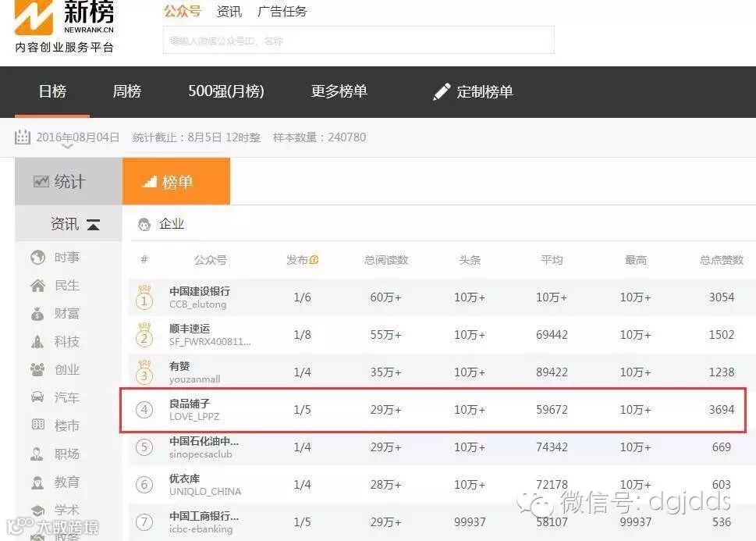Image resolution: width=756 pixels, height=541 pixels.
Task: Switch to the 周榜 tab
Action: [x=127, y=91]
